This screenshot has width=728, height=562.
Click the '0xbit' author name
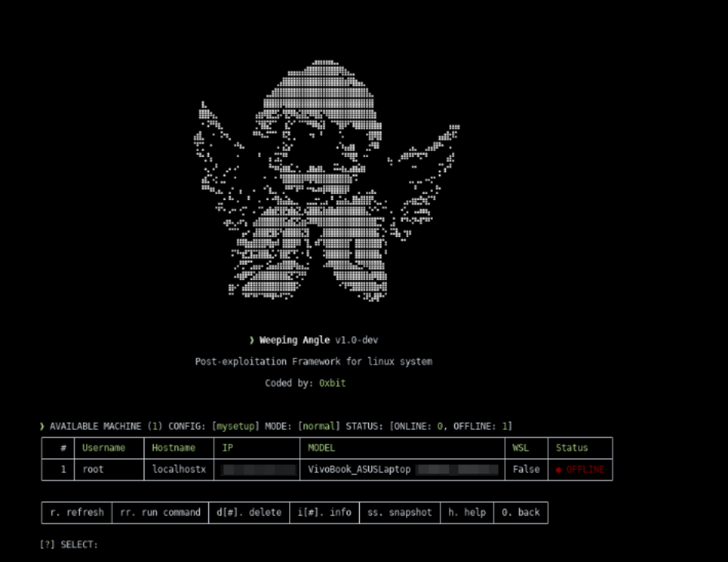click(332, 383)
